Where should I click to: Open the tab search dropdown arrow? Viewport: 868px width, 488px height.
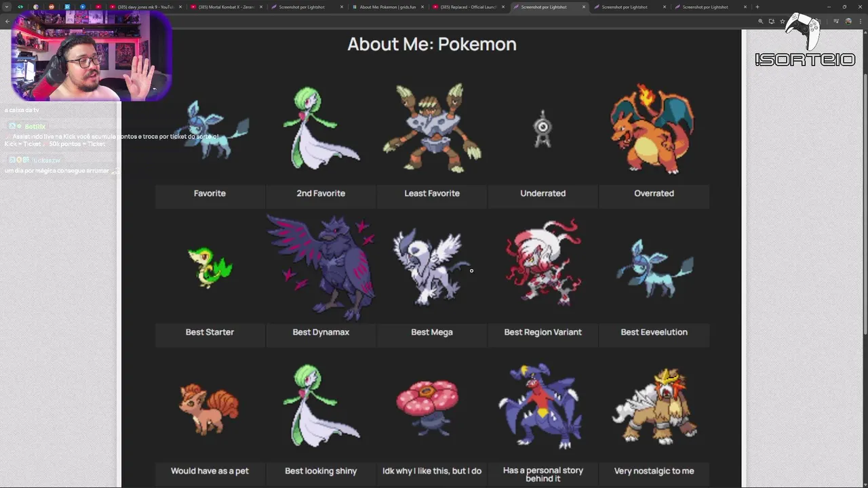click(x=7, y=7)
